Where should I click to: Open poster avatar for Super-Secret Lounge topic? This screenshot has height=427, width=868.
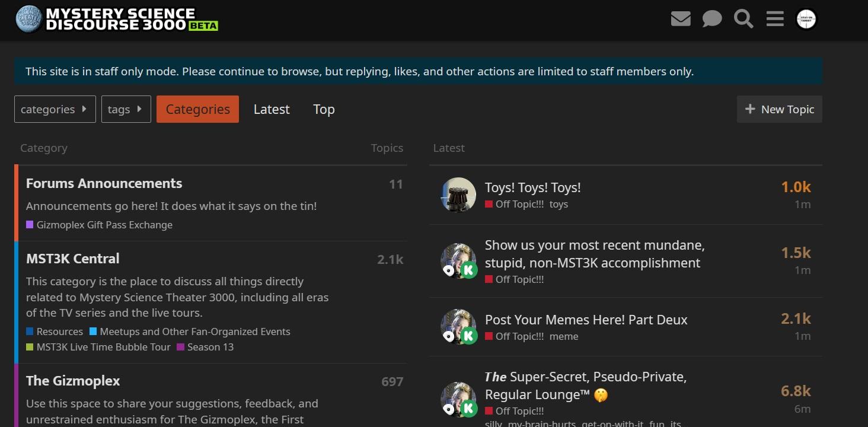tap(458, 399)
